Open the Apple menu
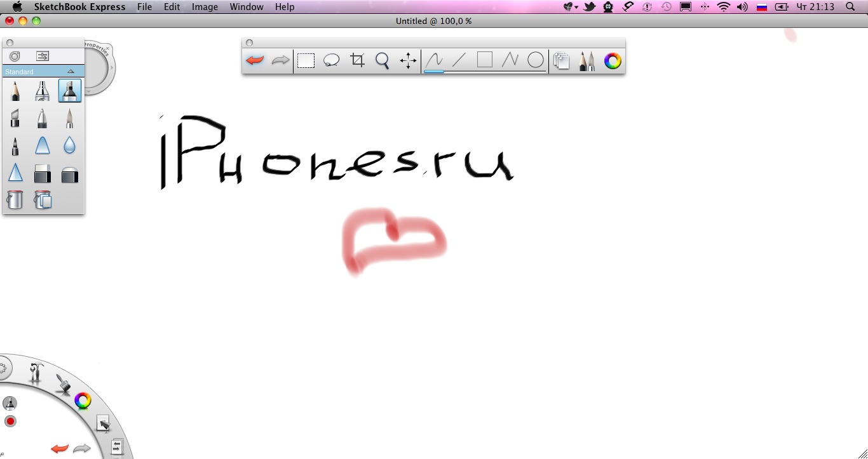Image resolution: width=868 pixels, height=459 pixels. click(x=17, y=6)
